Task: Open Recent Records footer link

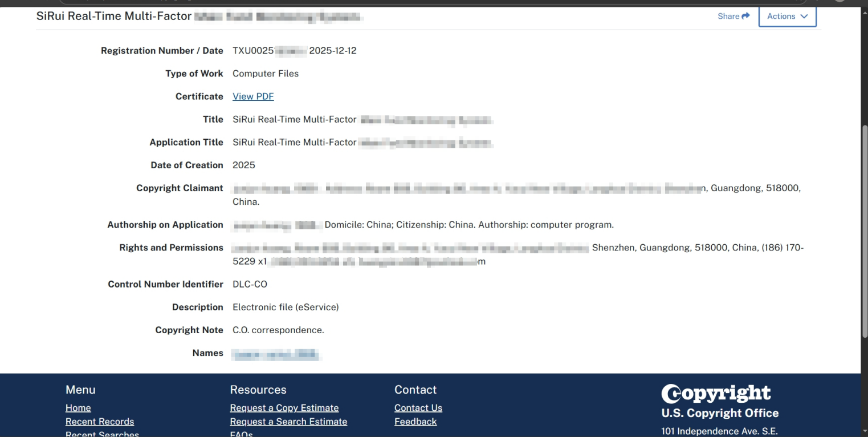Action: [x=100, y=422]
